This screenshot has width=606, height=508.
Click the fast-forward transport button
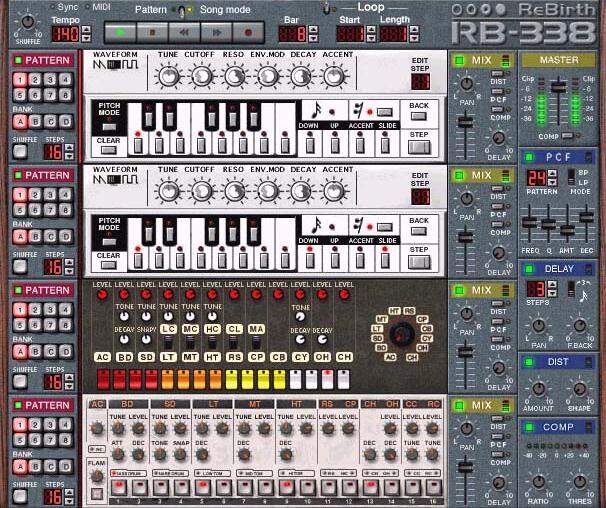pos(216,32)
